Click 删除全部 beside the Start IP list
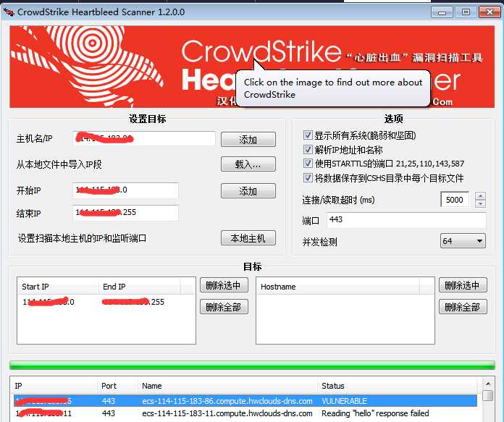Image resolution: width=504 pixels, height=422 pixels. [224, 307]
